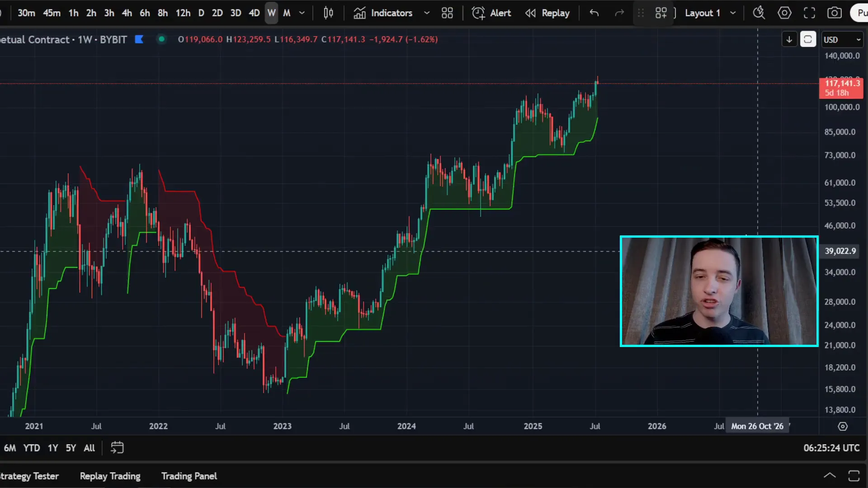
Task: Click the 100,000.0 price scale label
Action: click(x=842, y=107)
